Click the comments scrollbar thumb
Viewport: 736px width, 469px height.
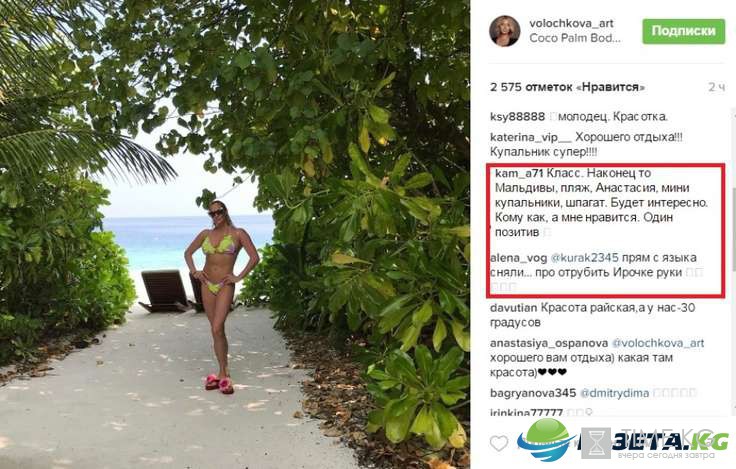coord(733,228)
